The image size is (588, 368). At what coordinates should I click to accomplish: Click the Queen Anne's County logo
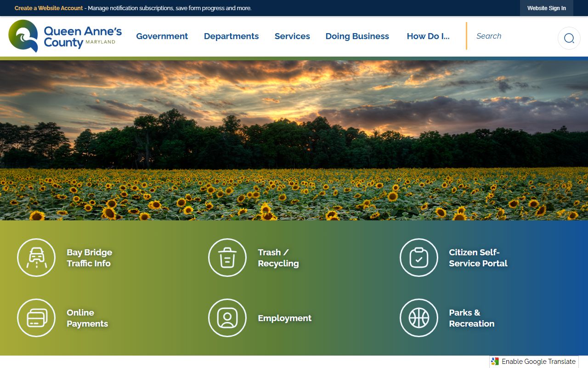click(x=65, y=36)
